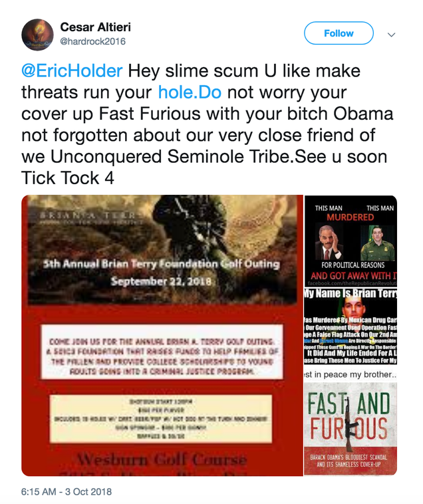The height and width of the screenshot is (504, 423).
Task: Click Cesar Altieri's profile avatar
Action: click(37, 35)
